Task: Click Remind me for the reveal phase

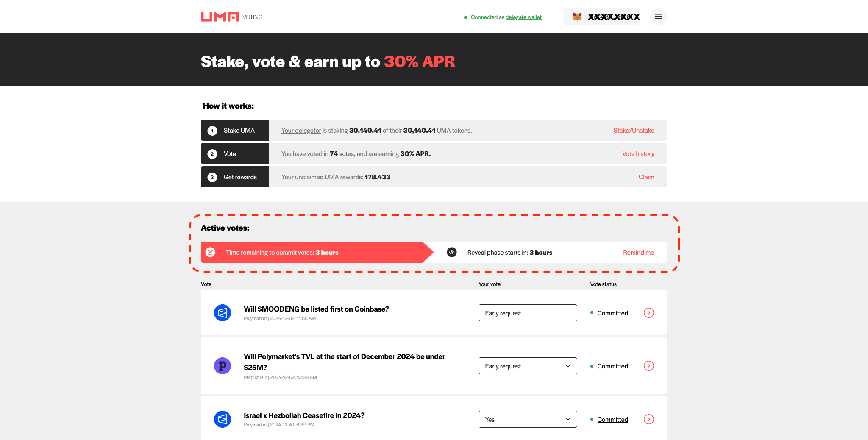Action: pos(638,253)
